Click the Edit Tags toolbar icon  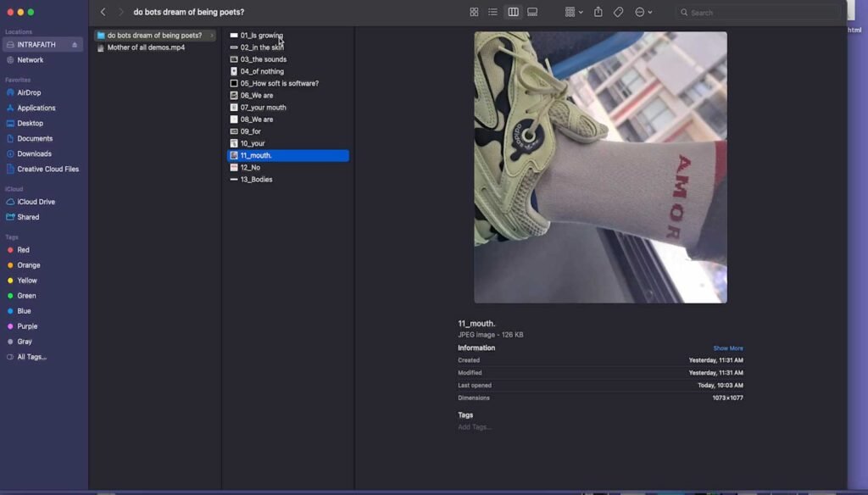point(618,12)
